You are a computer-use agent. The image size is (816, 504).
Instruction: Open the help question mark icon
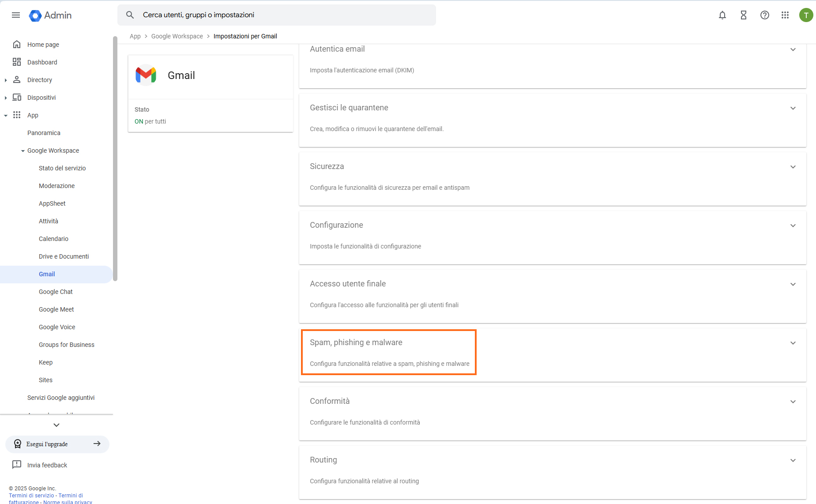pos(764,15)
